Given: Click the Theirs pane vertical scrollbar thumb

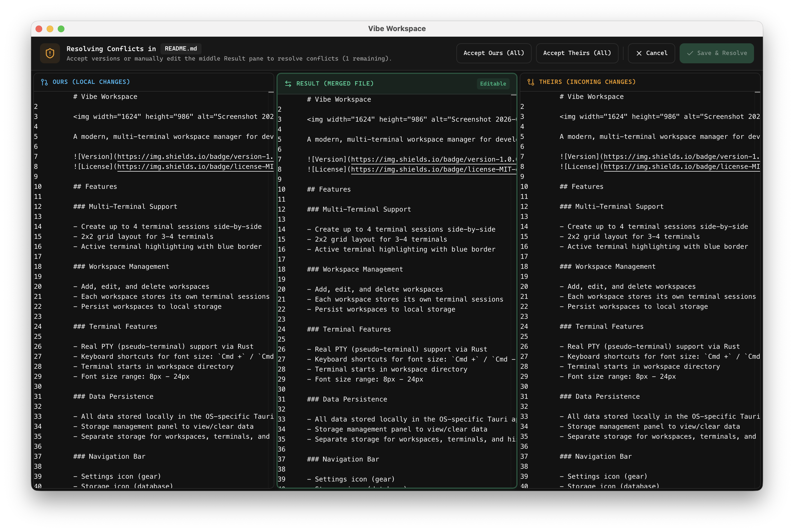Looking at the screenshot, I should 757,92.
